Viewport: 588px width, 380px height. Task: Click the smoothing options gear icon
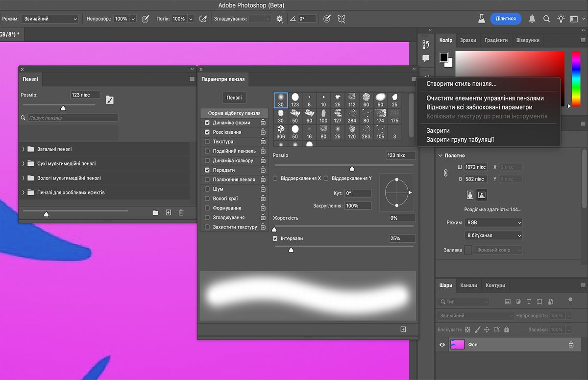point(280,19)
